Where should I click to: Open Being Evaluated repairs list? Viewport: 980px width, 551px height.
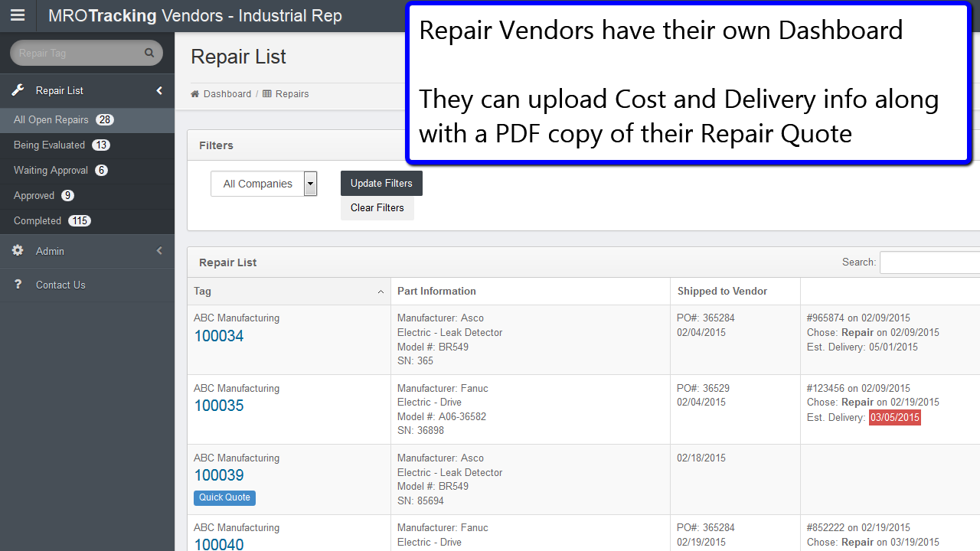click(87, 145)
